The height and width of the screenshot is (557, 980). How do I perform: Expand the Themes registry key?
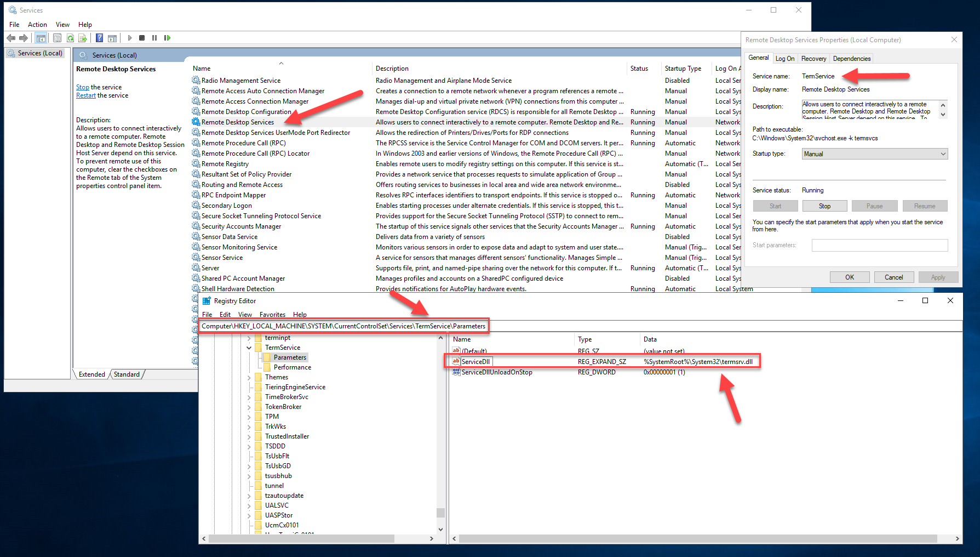(x=249, y=377)
